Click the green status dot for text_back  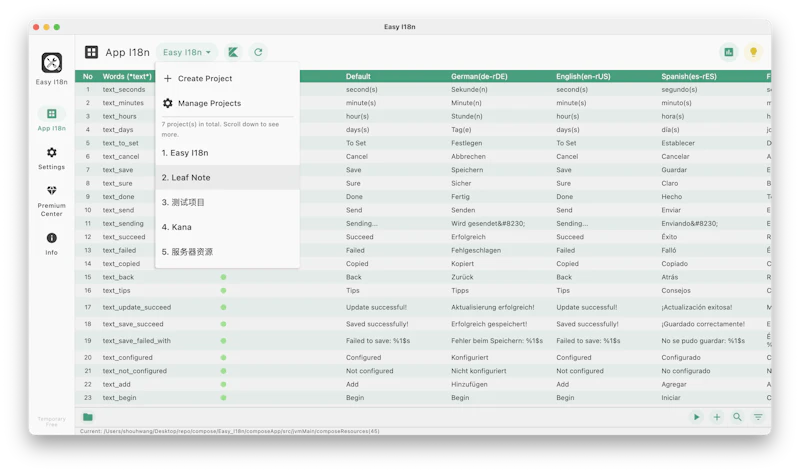point(223,277)
